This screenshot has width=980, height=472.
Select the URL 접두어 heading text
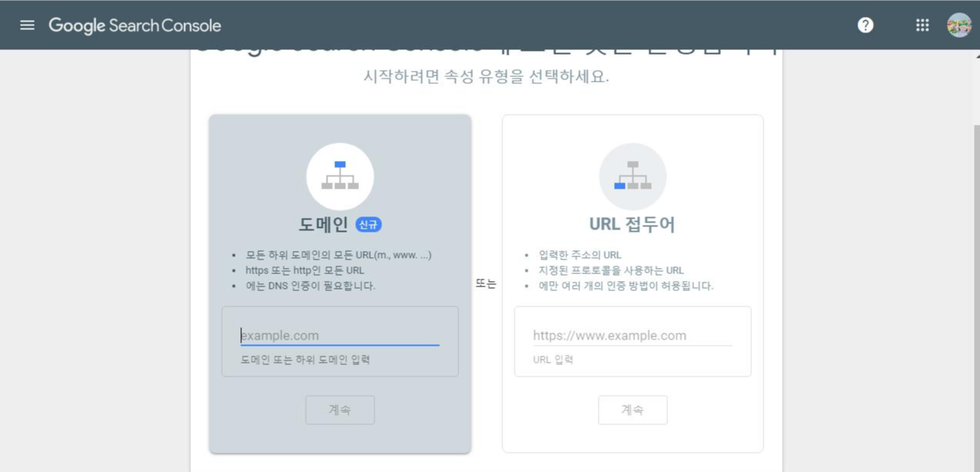click(633, 225)
